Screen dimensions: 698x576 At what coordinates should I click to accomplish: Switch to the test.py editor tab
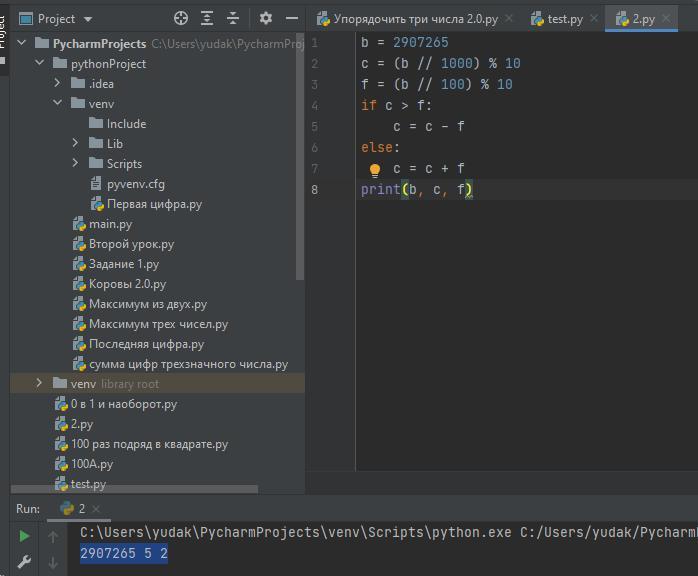[x=564, y=19]
